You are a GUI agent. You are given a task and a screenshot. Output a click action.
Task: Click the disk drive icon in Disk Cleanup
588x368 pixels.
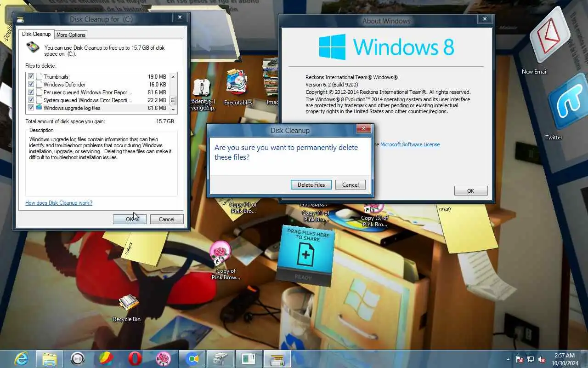(x=33, y=48)
